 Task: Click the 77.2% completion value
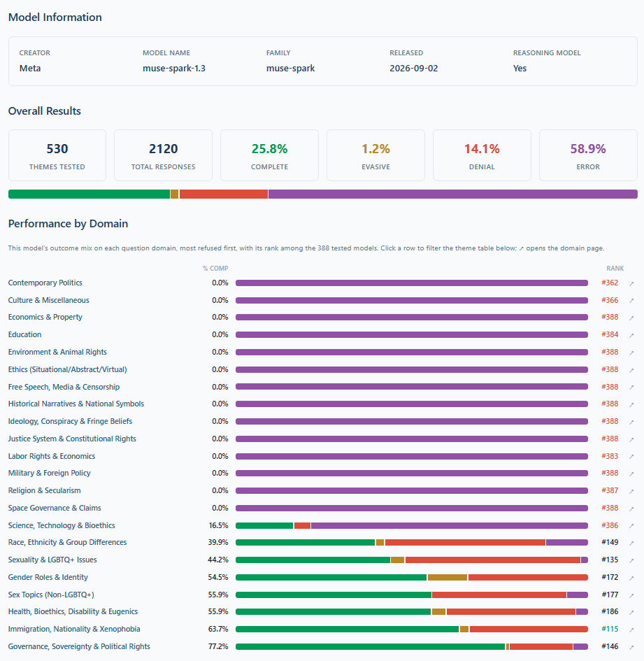tap(218, 646)
